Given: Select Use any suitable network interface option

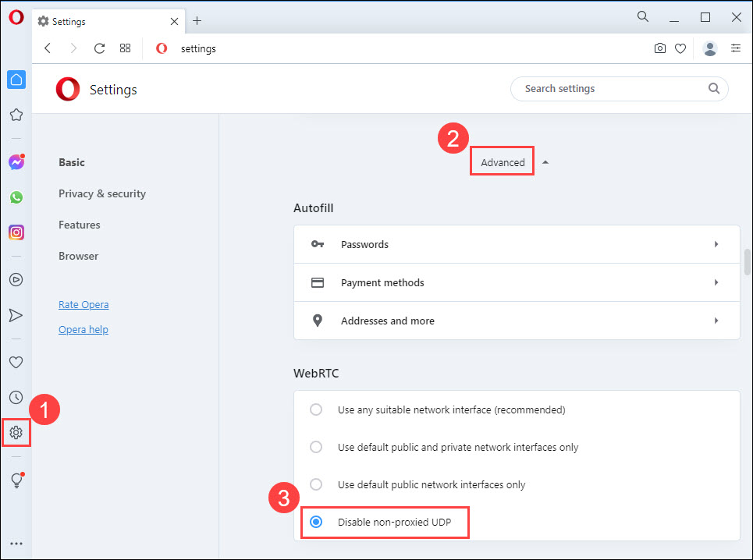Looking at the screenshot, I should coord(316,409).
